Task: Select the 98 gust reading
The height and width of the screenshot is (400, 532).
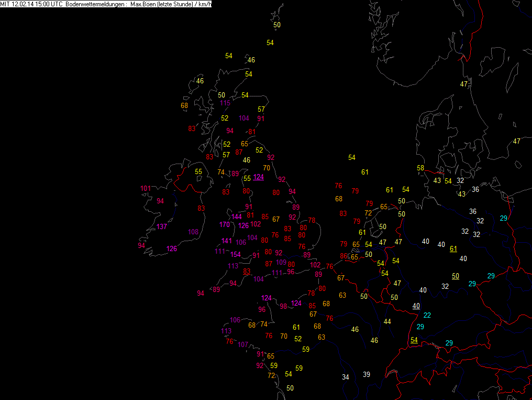Action: pyautogui.click(x=283, y=306)
